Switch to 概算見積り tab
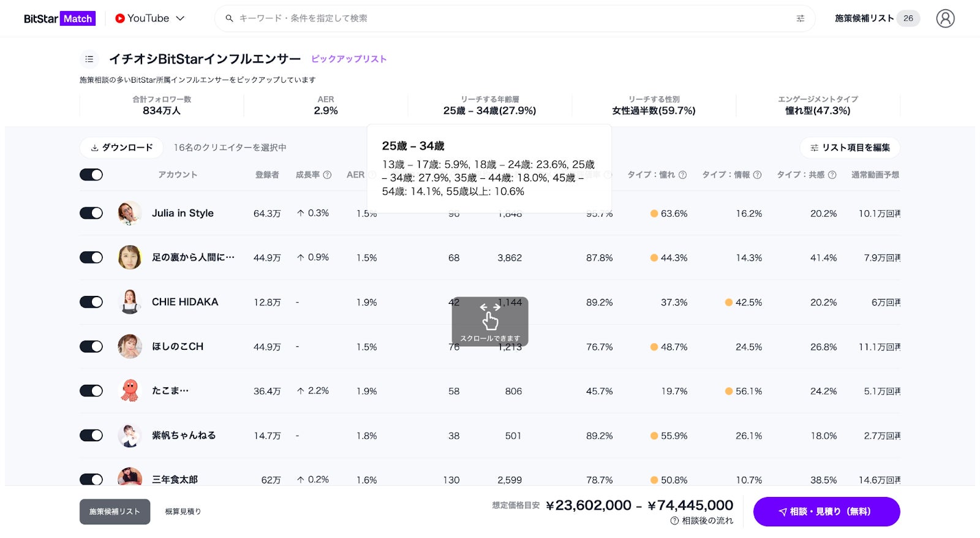Viewport: 980px width, 538px height. click(x=183, y=512)
